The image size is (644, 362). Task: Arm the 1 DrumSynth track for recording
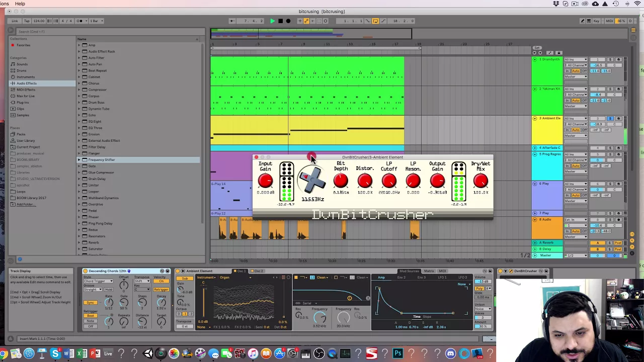point(618,59)
